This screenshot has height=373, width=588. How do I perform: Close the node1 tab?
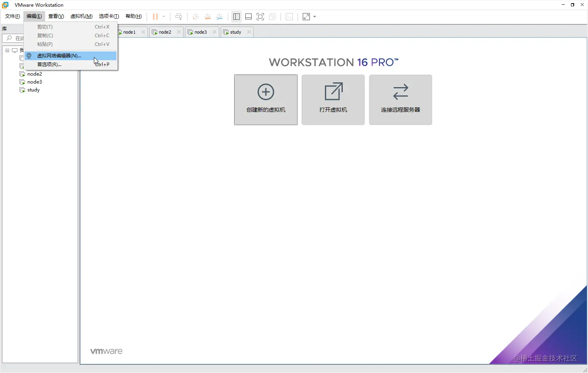click(143, 32)
